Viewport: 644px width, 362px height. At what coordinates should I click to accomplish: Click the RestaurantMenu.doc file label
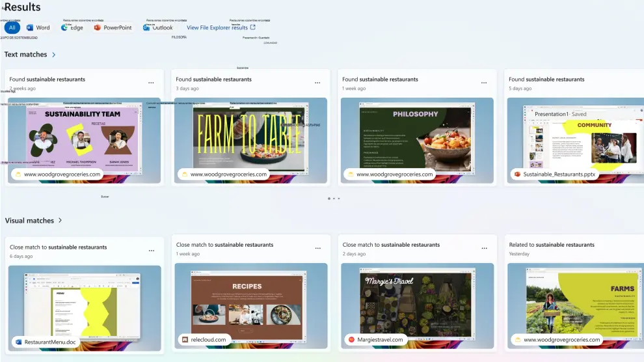tap(46, 342)
